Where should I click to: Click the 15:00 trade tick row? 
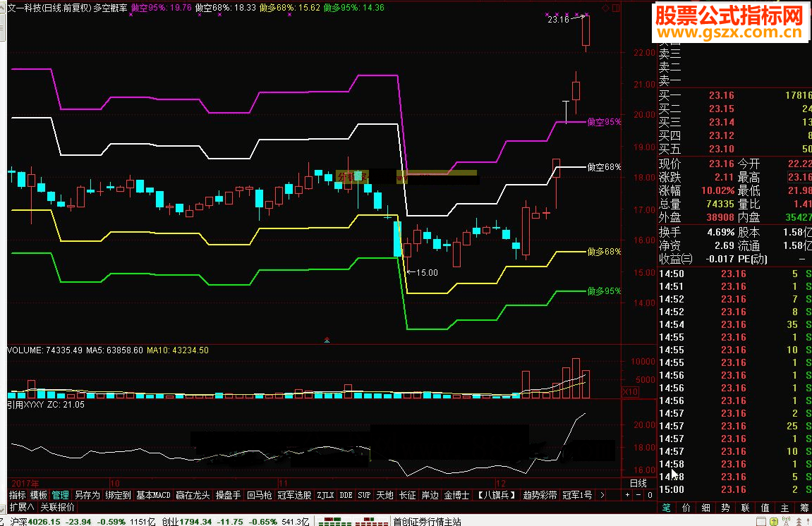[735, 489]
